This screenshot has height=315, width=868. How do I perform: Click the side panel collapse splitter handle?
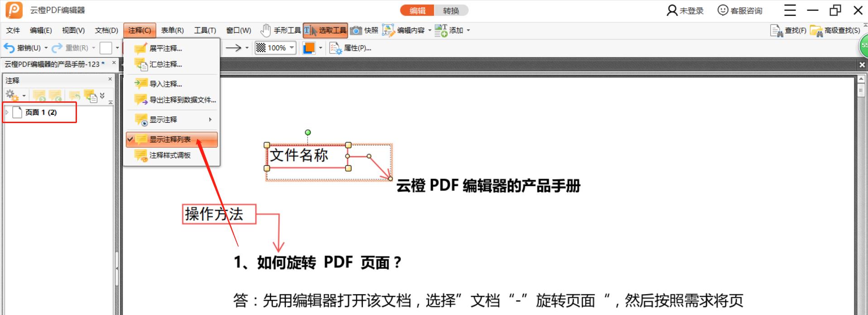point(117,268)
